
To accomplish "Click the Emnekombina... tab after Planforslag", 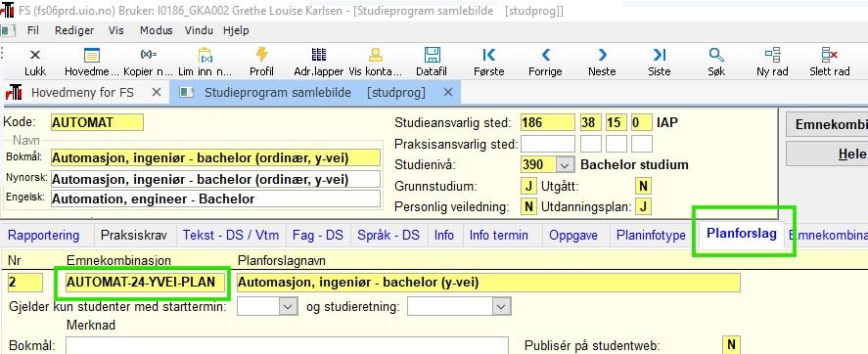I will [x=828, y=236].
